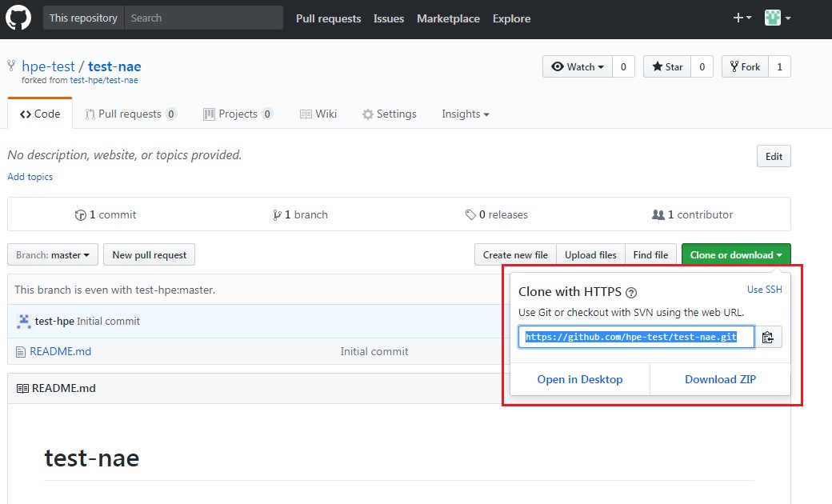This screenshot has width=832, height=504.
Task: Click the copy-to-clipboard icon beside clone URL
Action: pyautogui.click(x=768, y=338)
